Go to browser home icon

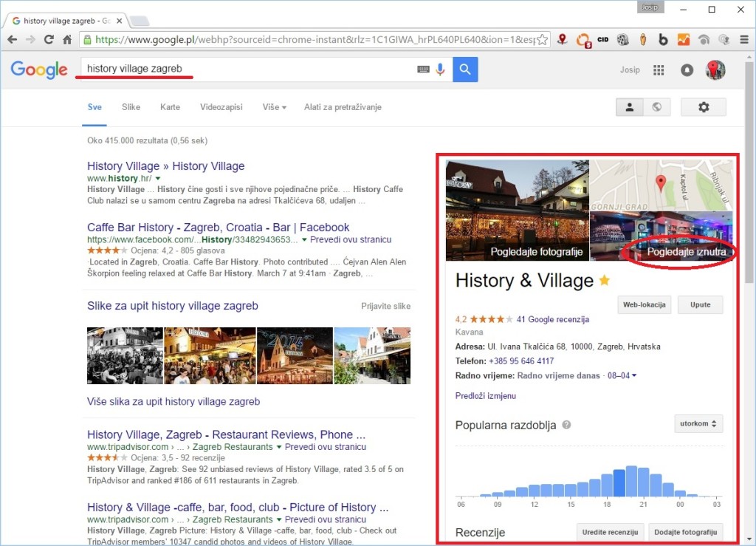click(67, 40)
